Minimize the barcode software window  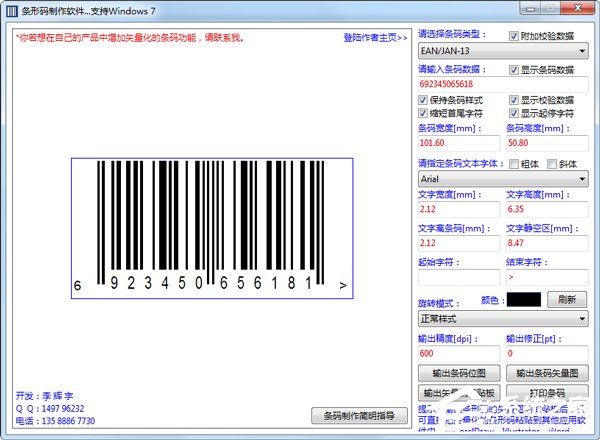530,8
